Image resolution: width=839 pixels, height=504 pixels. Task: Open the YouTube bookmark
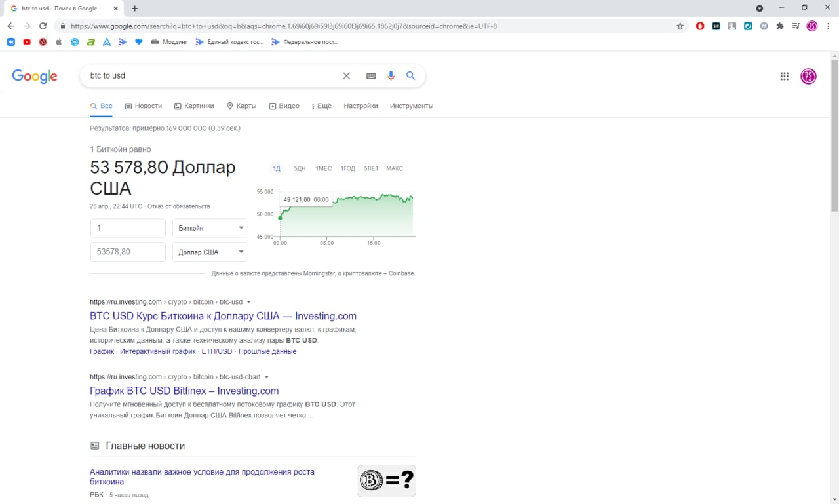[x=27, y=42]
